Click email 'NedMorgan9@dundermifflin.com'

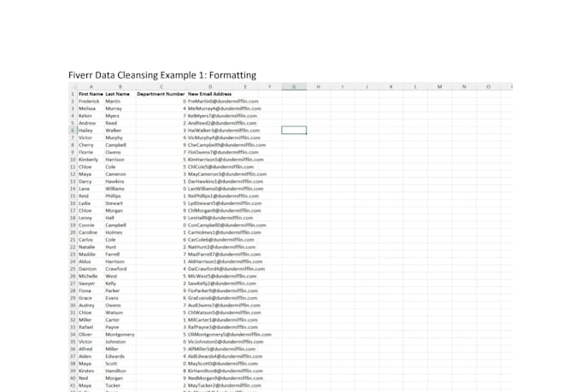pyautogui.click(x=226, y=378)
